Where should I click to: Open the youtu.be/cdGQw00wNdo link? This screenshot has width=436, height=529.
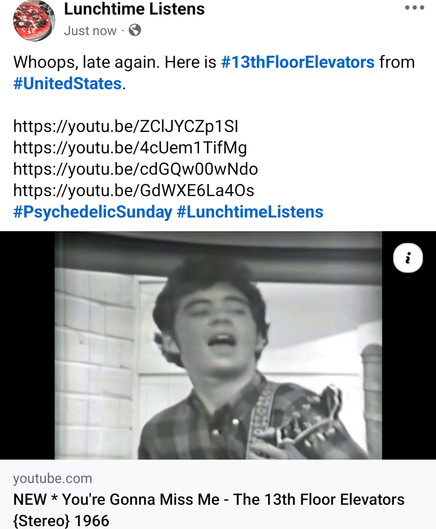coord(135,169)
